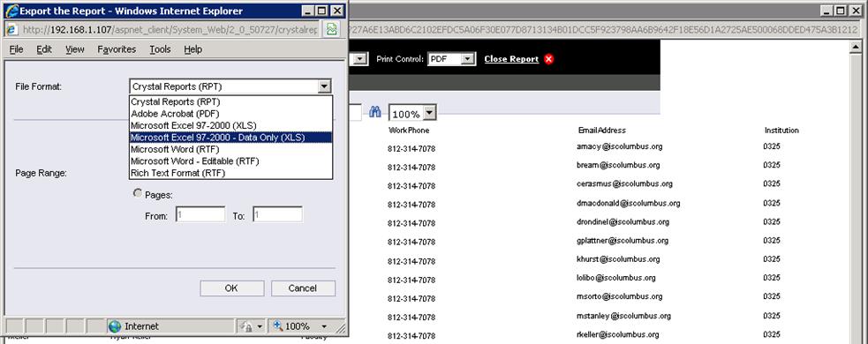
Task: Click the binoculars search icon in report toolbar
Action: pos(375,112)
